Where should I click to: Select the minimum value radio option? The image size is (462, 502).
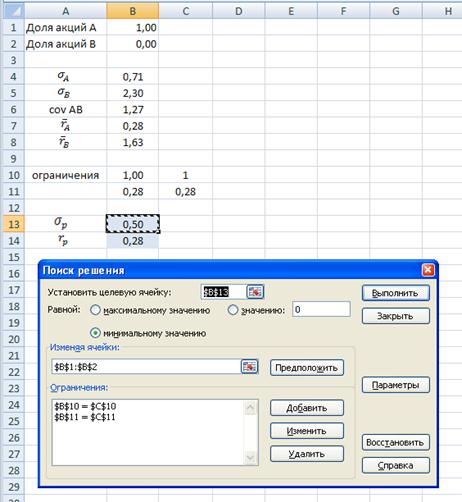point(95,333)
